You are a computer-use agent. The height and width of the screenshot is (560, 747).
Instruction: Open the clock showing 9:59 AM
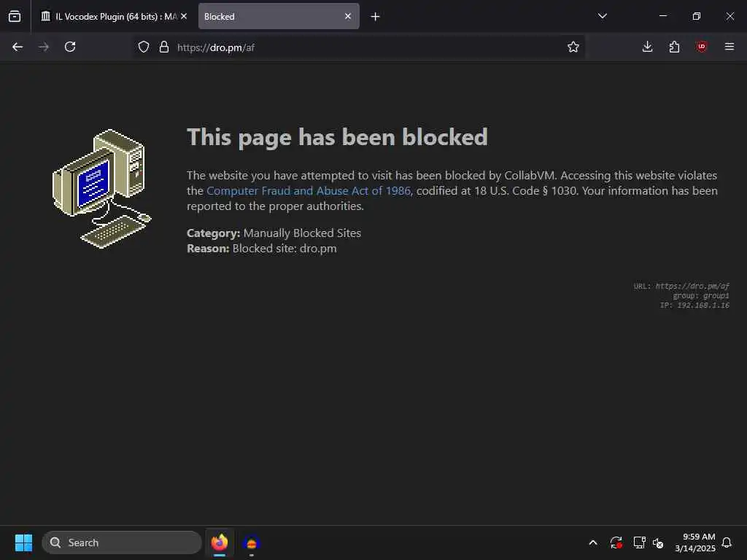click(695, 542)
